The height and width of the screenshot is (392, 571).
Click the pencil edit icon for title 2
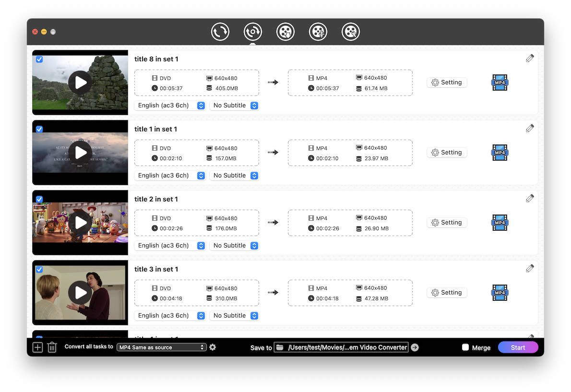[x=530, y=199]
